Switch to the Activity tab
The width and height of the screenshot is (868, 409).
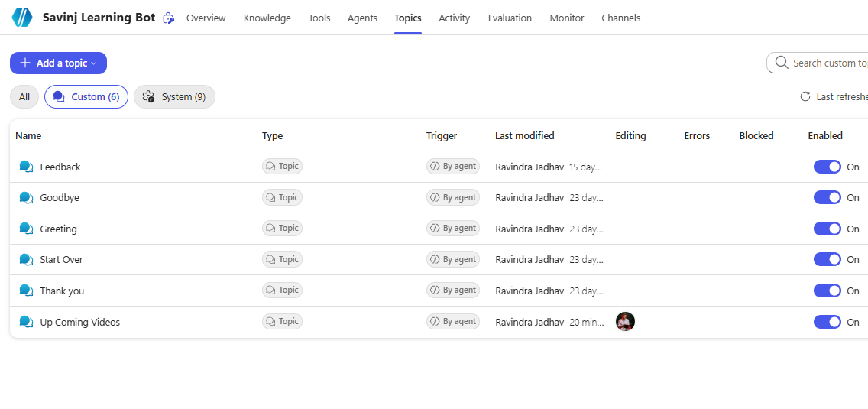coord(455,18)
